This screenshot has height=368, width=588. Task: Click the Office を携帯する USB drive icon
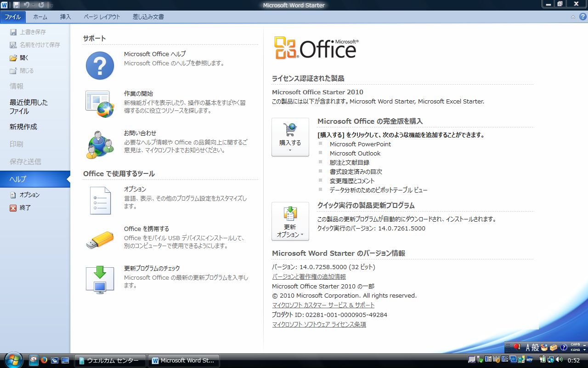point(100,240)
